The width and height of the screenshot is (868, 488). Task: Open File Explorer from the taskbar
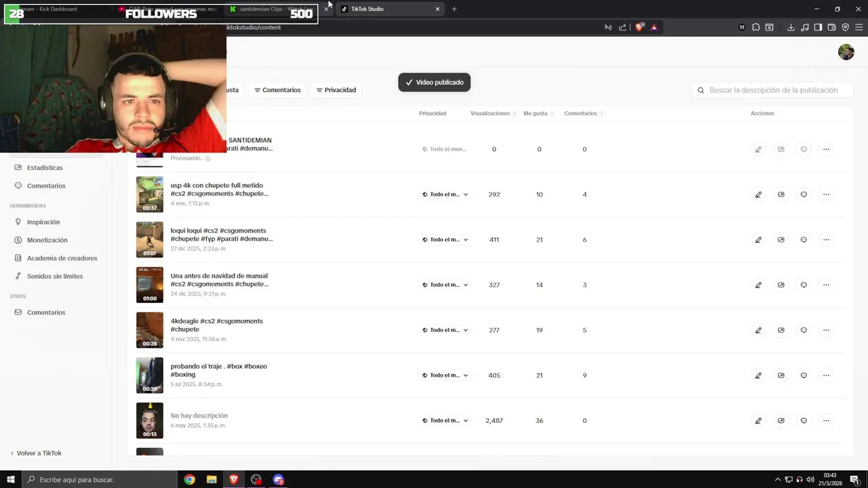click(x=212, y=479)
